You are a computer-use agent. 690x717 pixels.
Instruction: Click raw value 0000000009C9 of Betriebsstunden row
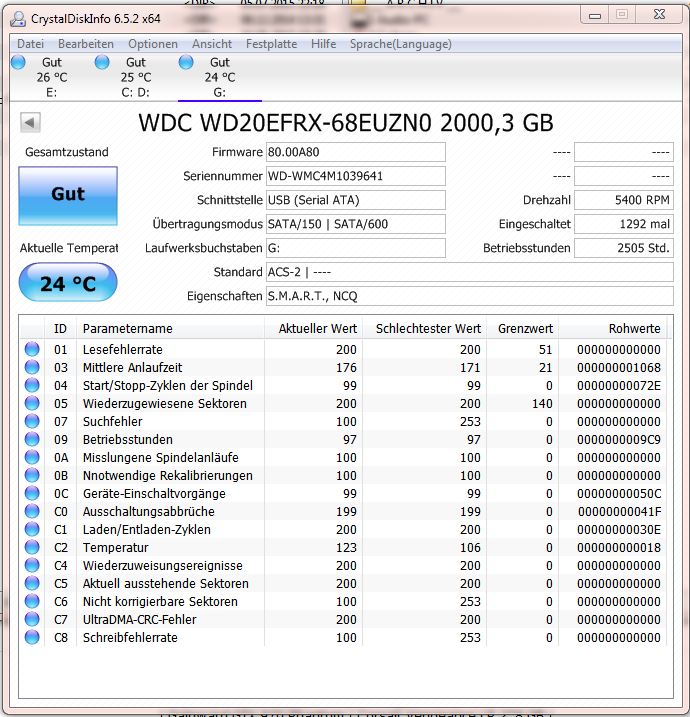point(619,439)
